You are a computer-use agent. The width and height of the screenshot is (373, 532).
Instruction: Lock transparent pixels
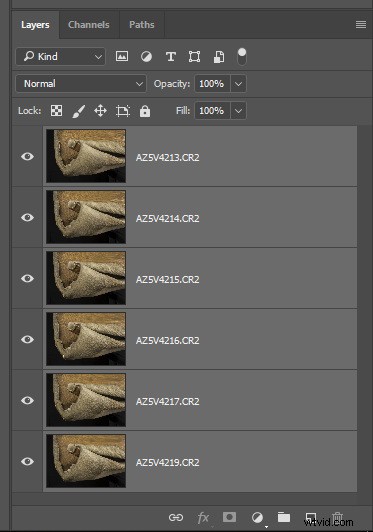56,111
